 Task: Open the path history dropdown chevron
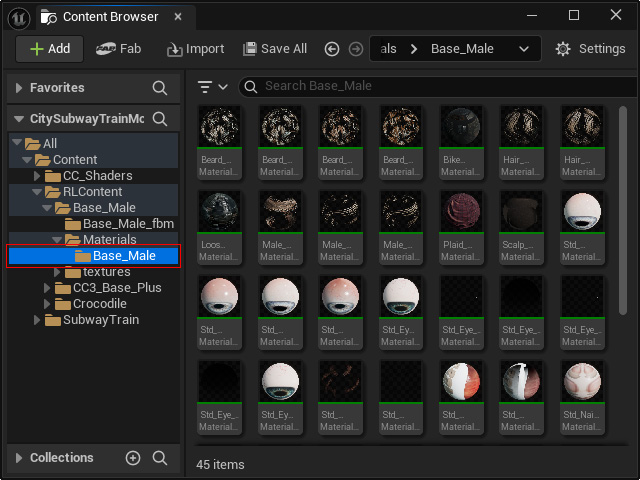(524, 49)
